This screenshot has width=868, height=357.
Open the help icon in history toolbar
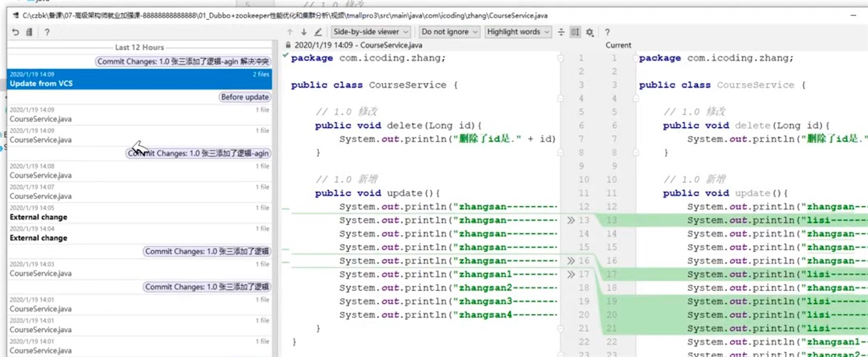pyautogui.click(x=47, y=32)
